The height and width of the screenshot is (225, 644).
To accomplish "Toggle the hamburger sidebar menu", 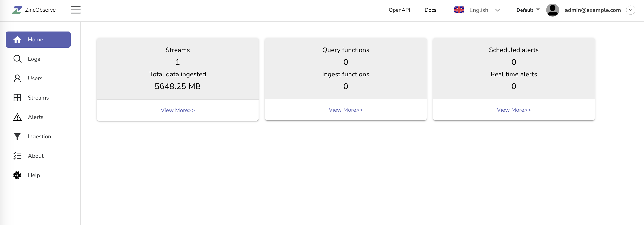I will pyautogui.click(x=76, y=10).
